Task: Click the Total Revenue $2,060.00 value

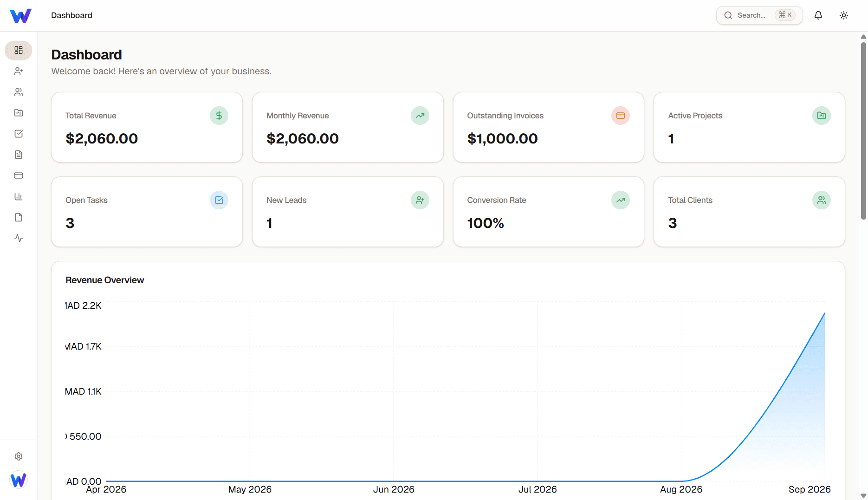Action: (x=102, y=138)
